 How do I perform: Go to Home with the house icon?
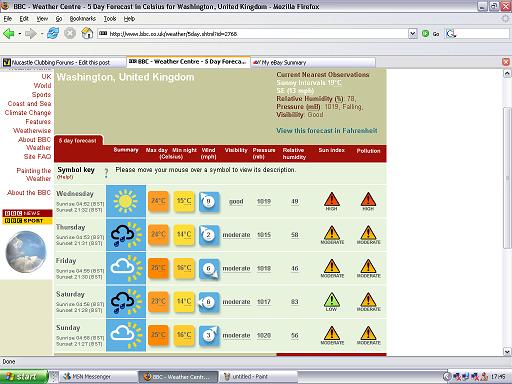tap(87, 34)
